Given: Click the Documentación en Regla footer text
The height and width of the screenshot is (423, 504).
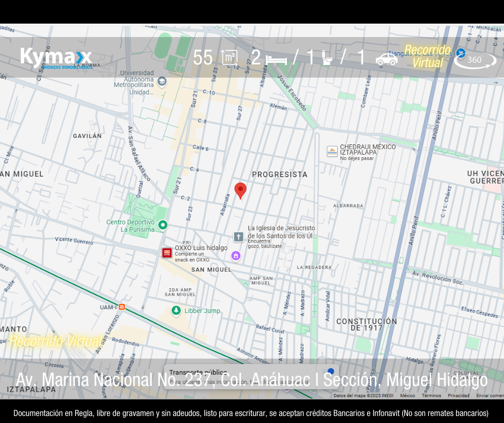Looking at the screenshot, I should (251, 413).
